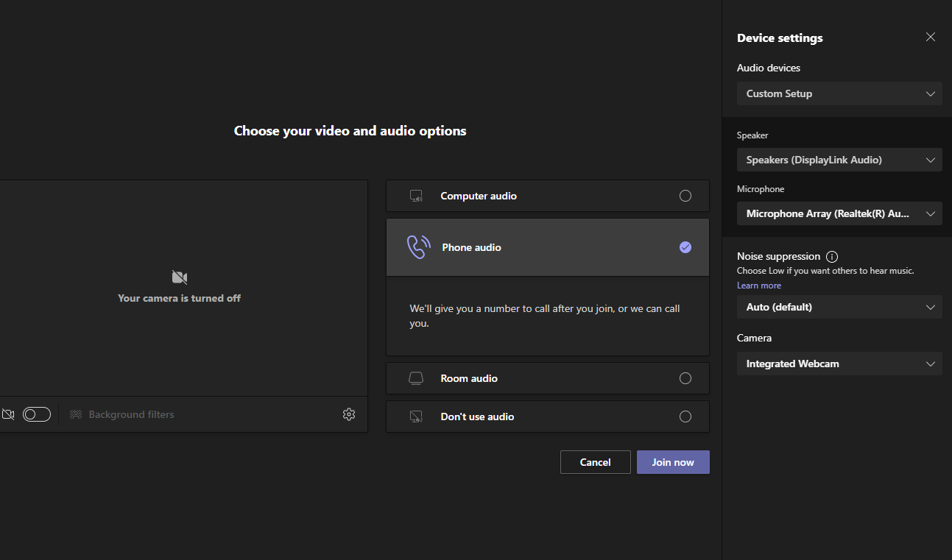Viewport: 952px width, 560px height.
Task: Click the Don't use audio muted icon
Action: coord(416,417)
